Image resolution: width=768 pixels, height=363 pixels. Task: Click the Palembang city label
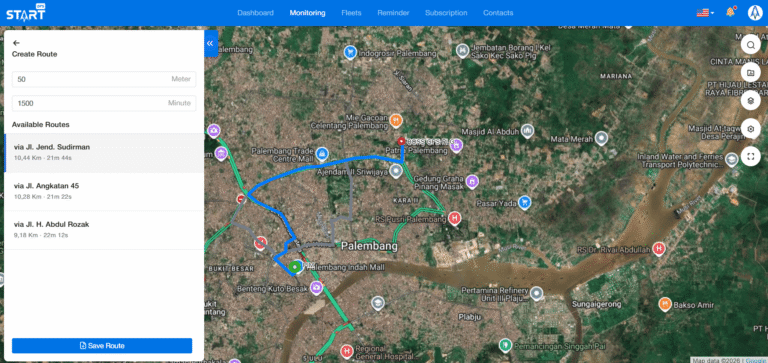click(369, 245)
